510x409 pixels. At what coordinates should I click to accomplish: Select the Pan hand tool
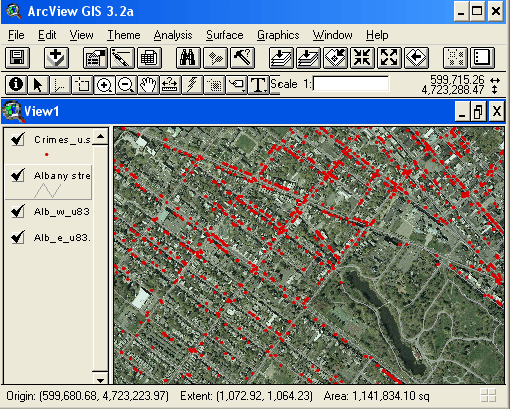(x=148, y=84)
